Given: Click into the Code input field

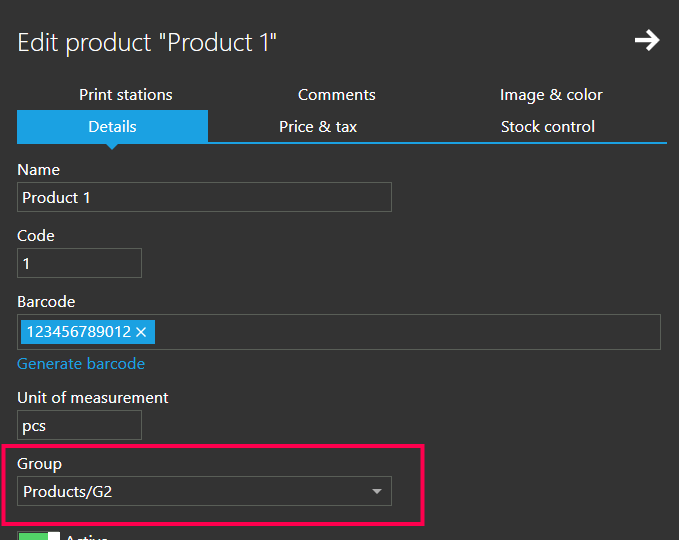Looking at the screenshot, I should (79, 263).
